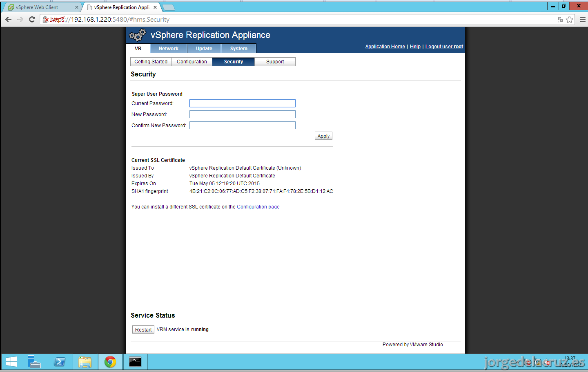This screenshot has height=372, width=588.
Task: Click the translate page icon in address bar
Action: pyautogui.click(x=560, y=19)
